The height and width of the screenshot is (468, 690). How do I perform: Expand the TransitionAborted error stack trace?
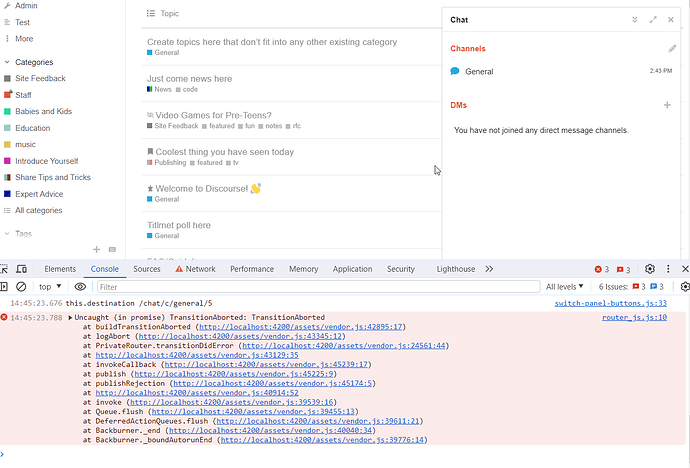click(70, 318)
